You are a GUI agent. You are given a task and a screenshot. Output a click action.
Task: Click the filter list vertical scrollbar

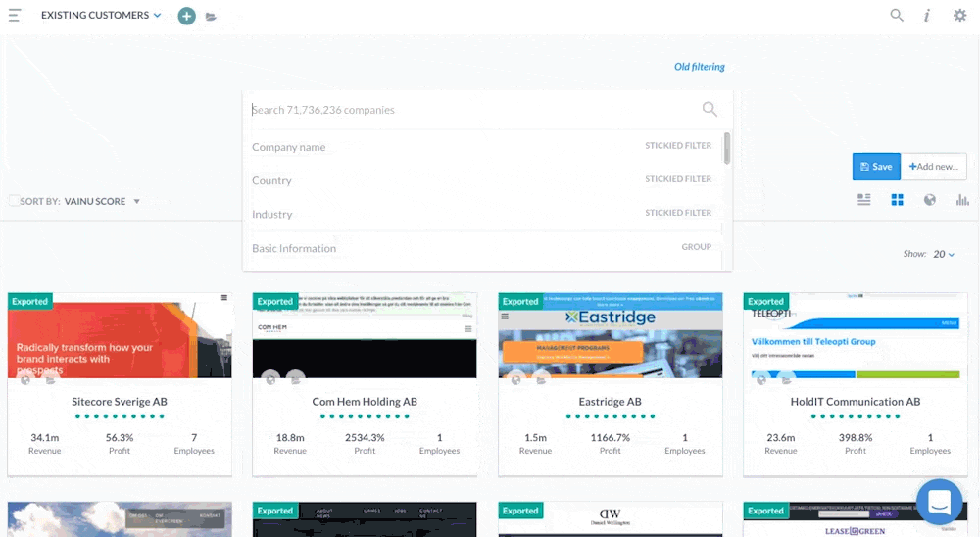[727, 148]
